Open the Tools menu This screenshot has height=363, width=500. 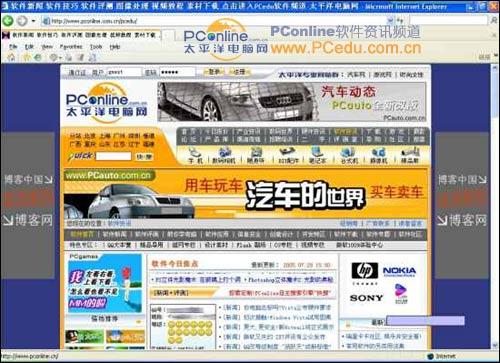pos(96,47)
